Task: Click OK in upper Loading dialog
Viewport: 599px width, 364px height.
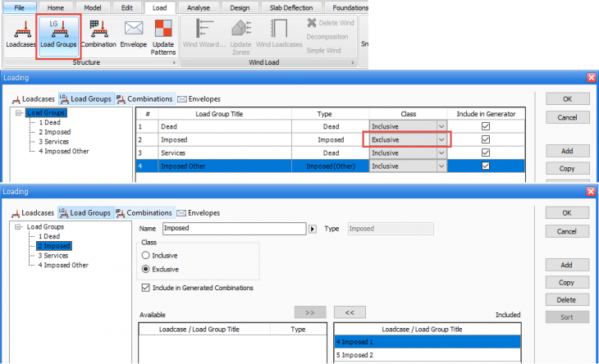Action: point(567,99)
